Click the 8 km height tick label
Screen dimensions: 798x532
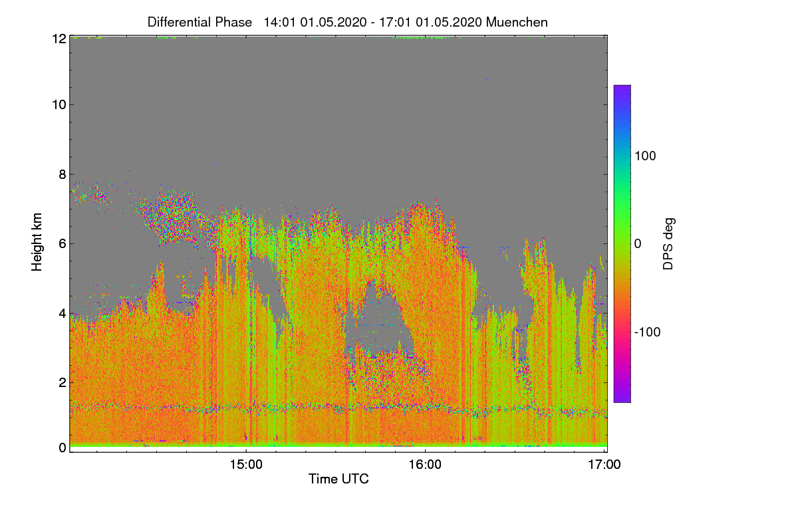click(62, 174)
